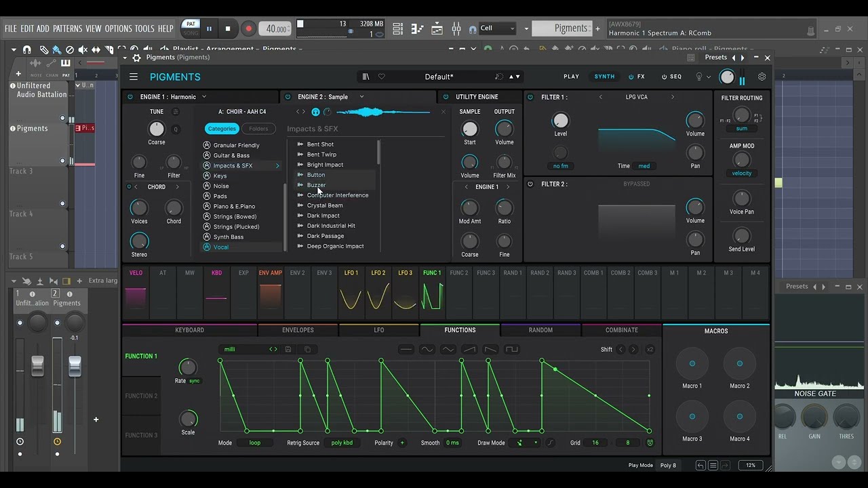Open the FX view
This screenshot has height=488, width=868.
[x=637, y=77]
